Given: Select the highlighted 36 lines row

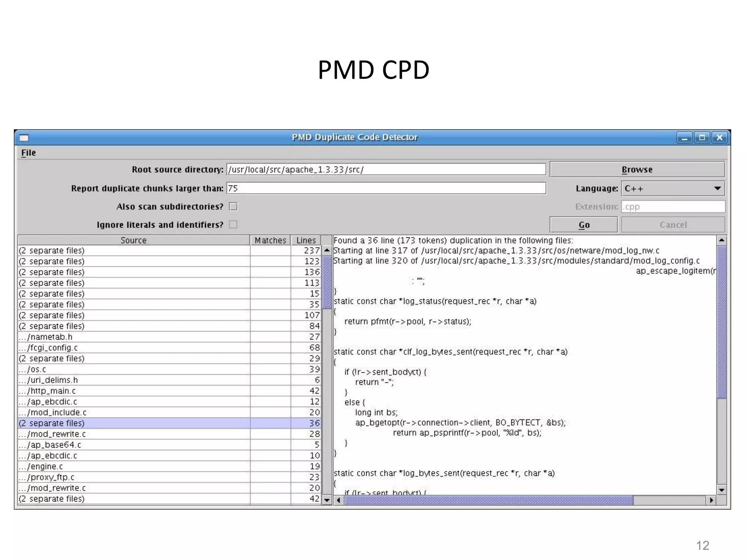Looking at the screenshot, I should pyautogui.click(x=169, y=423).
